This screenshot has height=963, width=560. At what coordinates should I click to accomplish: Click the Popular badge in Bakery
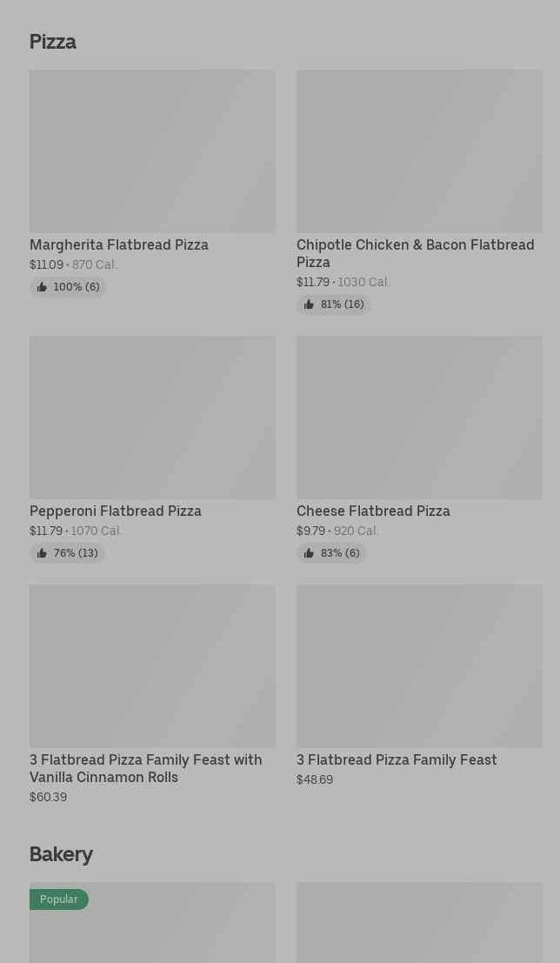(59, 899)
